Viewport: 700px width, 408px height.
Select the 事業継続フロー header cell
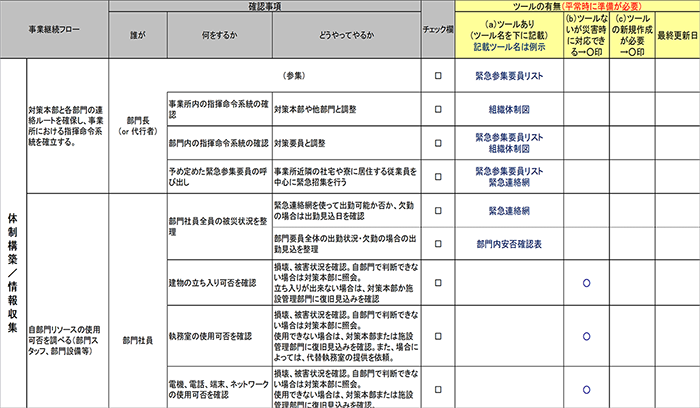[x=54, y=29]
